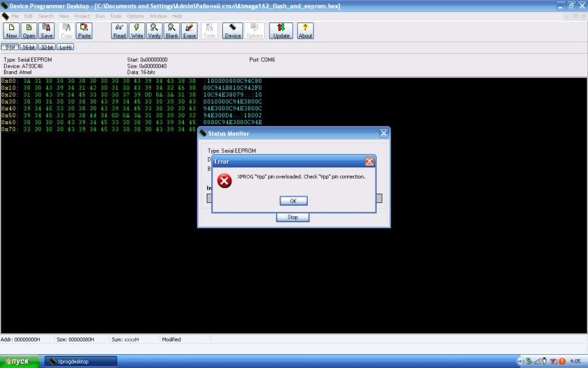Click the About help icon
This screenshot has width=588, height=368.
coord(305,31)
